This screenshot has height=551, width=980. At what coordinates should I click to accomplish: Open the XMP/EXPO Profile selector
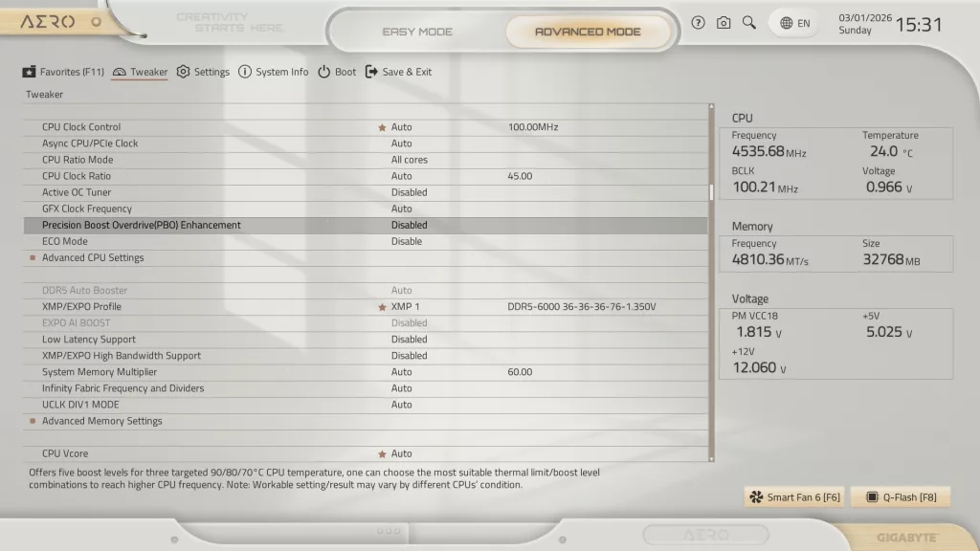tap(407, 306)
